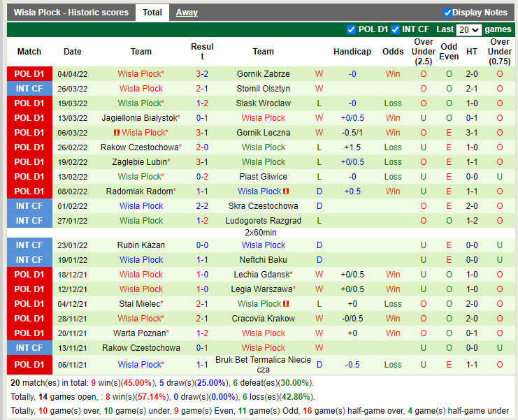
Task: Select Ludogorets Razgrad team link
Action: (x=263, y=221)
